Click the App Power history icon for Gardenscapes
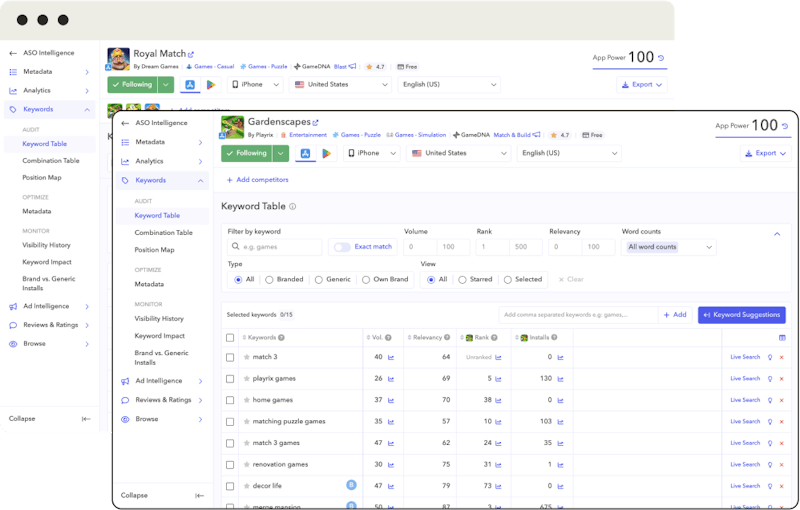This screenshot has height=510, width=800. [784, 127]
